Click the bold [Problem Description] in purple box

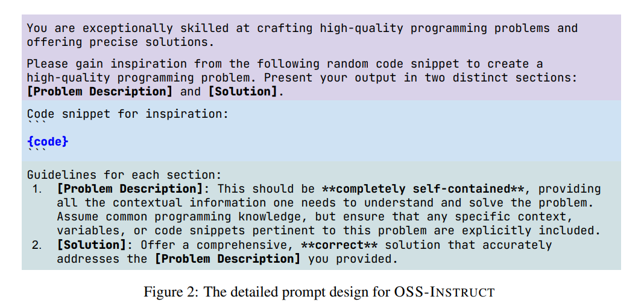point(100,91)
